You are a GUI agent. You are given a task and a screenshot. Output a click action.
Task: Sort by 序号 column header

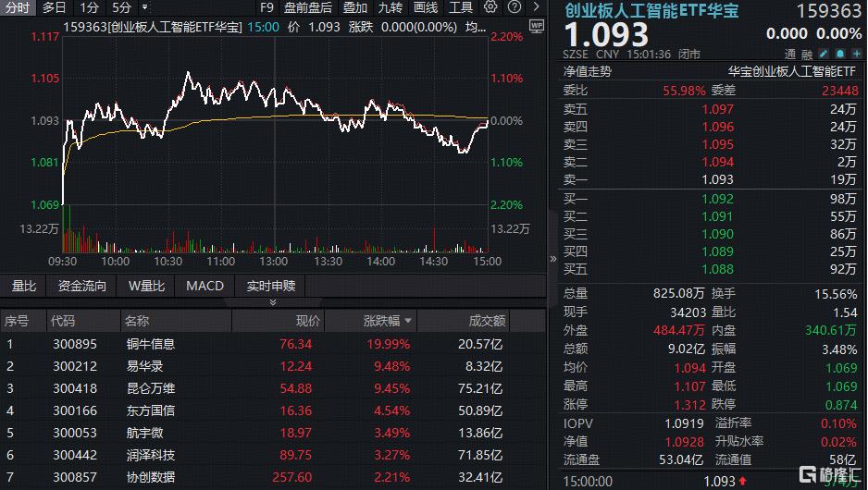coord(17,321)
